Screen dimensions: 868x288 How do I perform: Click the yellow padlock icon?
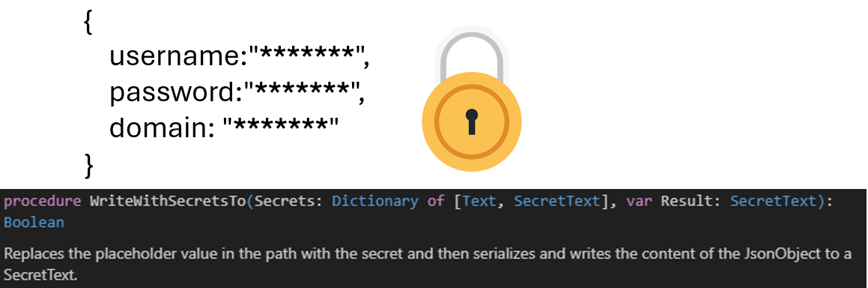472,98
